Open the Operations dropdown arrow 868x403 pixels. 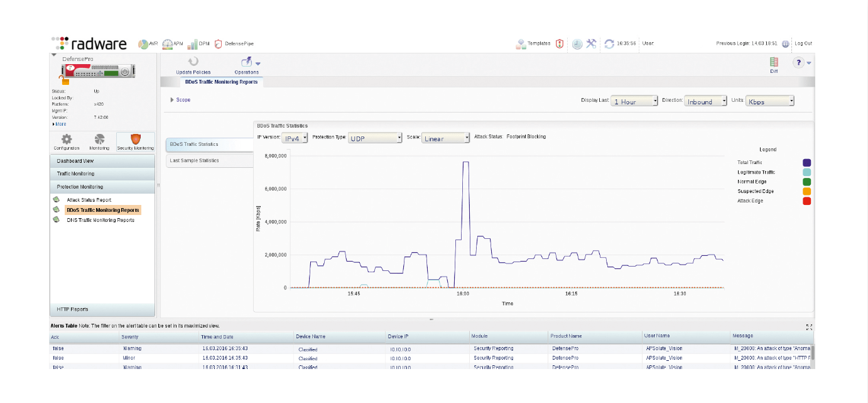258,63
